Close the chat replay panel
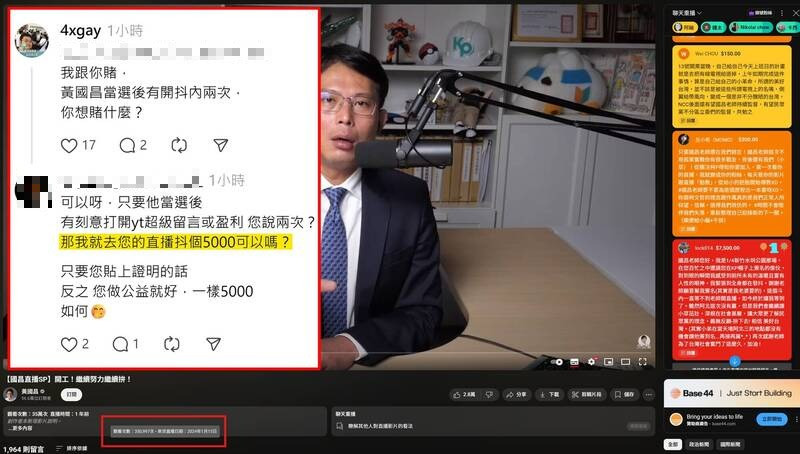800x454 pixels. coord(794,13)
